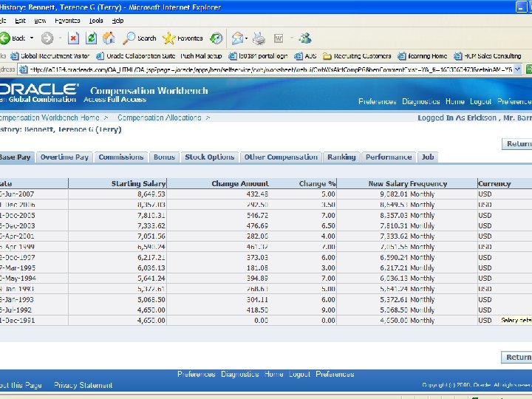Open the Search magnifier toolbar button
Viewport: 532px width, 399px height.
(x=139, y=38)
